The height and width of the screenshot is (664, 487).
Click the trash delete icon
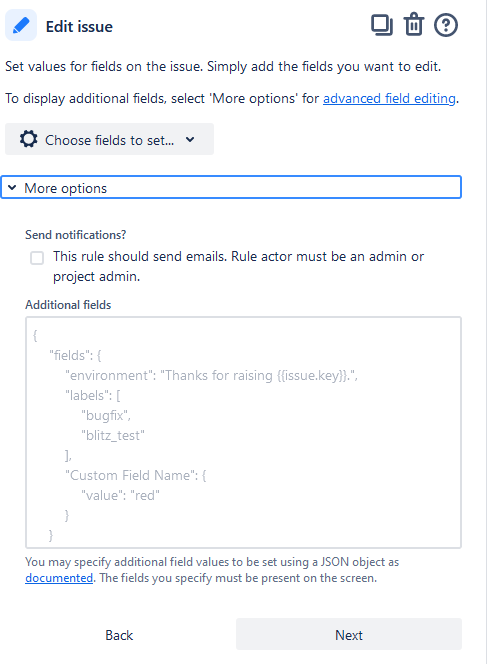[x=414, y=25]
